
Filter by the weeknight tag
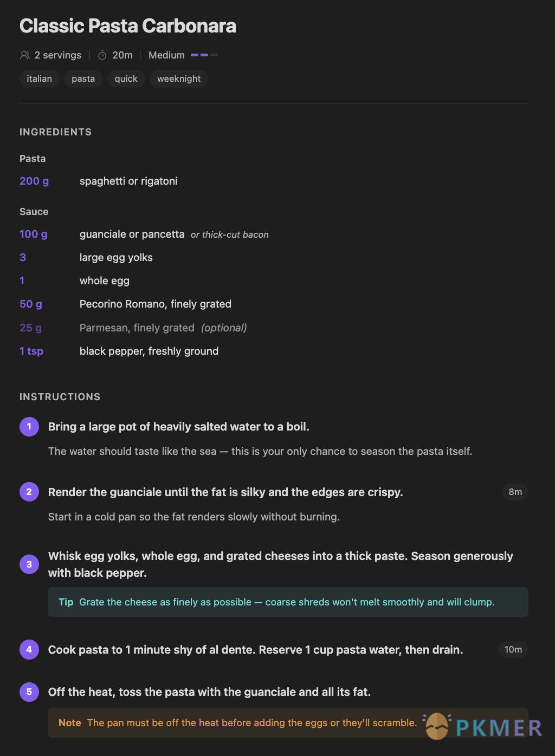pos(179,79)
